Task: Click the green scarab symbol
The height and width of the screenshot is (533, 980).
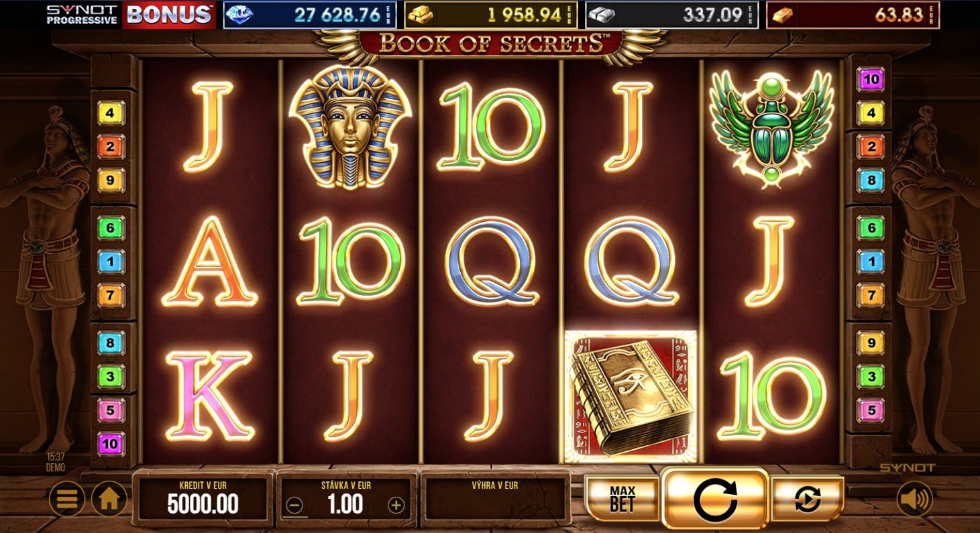Action: click(x=772, y=129)
